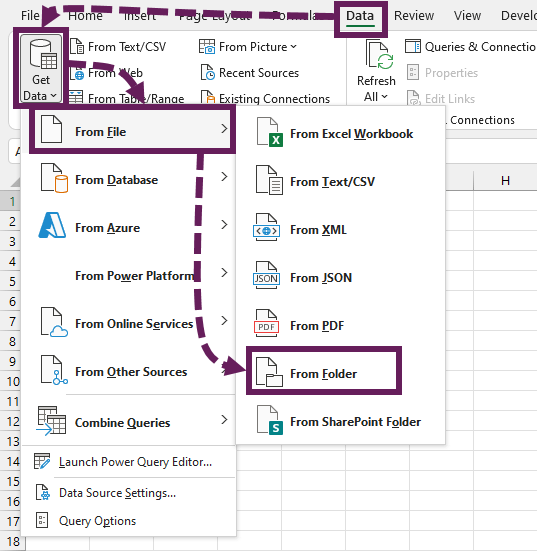Click the Launch Power Query Editor icon

click(x=42, y=461)
